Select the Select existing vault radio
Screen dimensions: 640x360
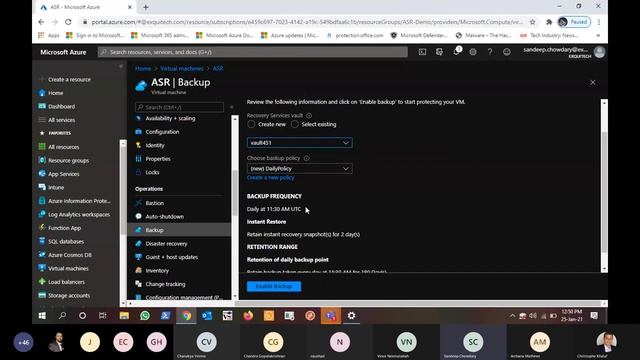point(295,124)
